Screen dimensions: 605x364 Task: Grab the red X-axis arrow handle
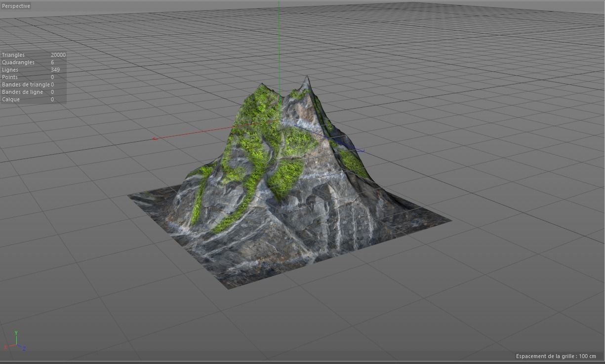pyautogui.click(x=155, y=139)
